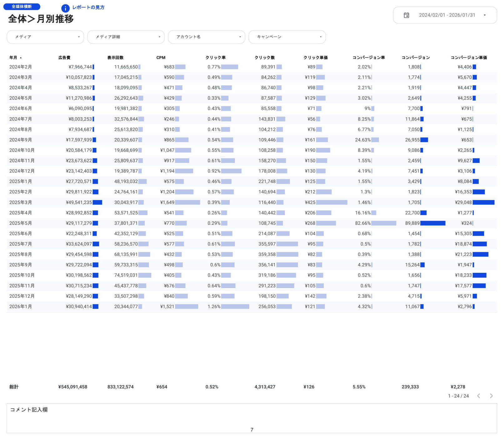The height and width of the screenshot is (437, 504).
Task: Click the 2025年3月 ad cost bar
Action: [97, 202]
